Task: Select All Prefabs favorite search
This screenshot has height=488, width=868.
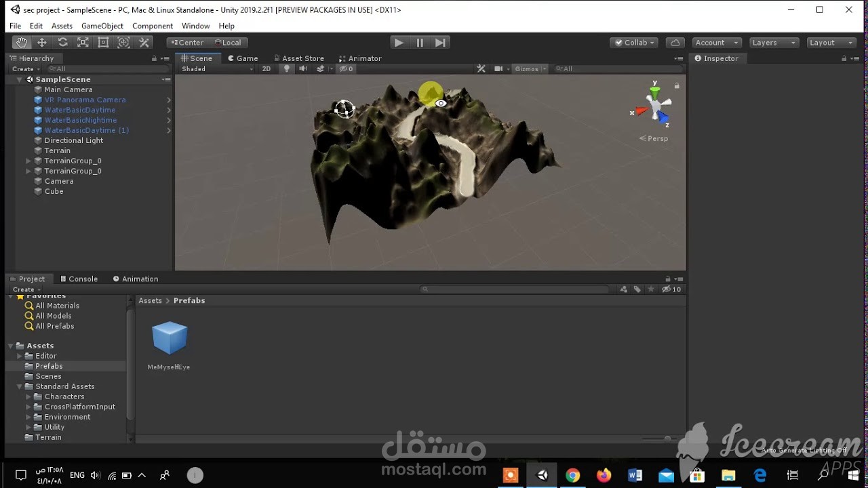Action: point(54,326)
